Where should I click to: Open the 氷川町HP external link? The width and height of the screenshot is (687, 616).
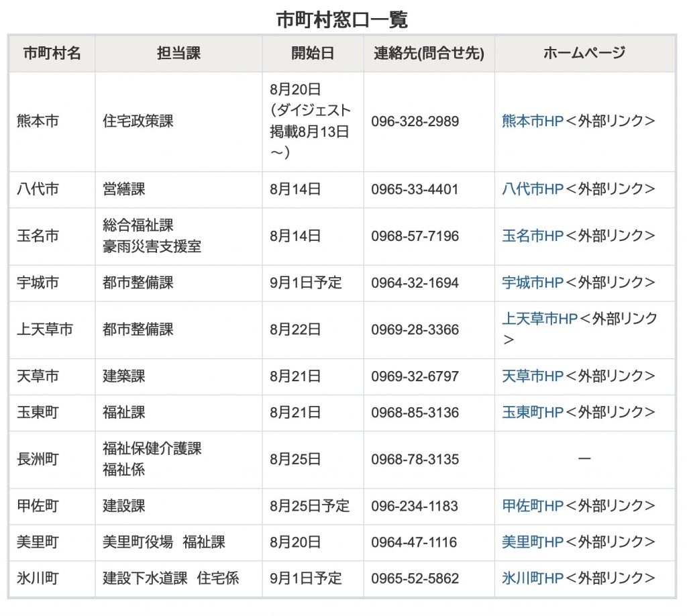pos(532,579)
